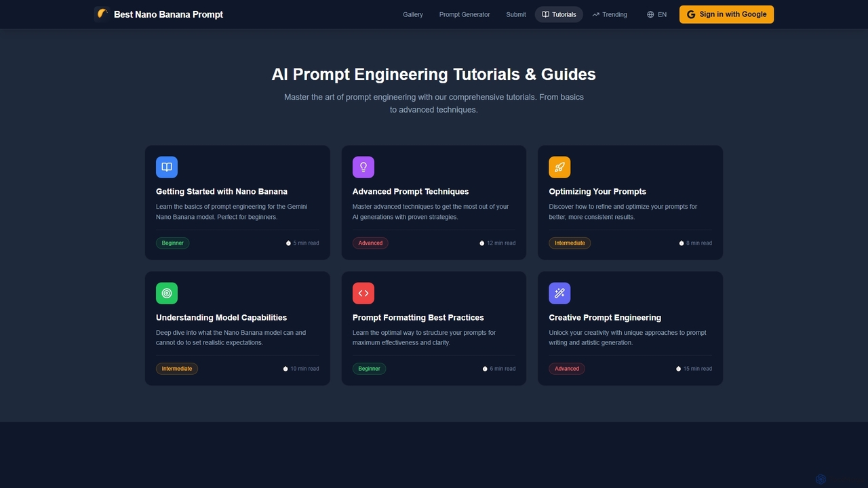The image size is (868, 488).
Task: Go to Prompt Generator
Action: point(465,14)
